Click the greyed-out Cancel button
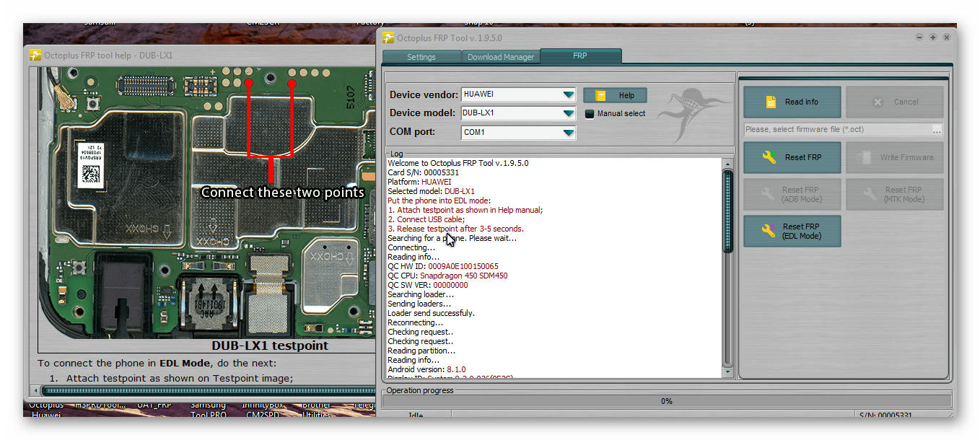 pyautogui.click(x=894, y=102)
